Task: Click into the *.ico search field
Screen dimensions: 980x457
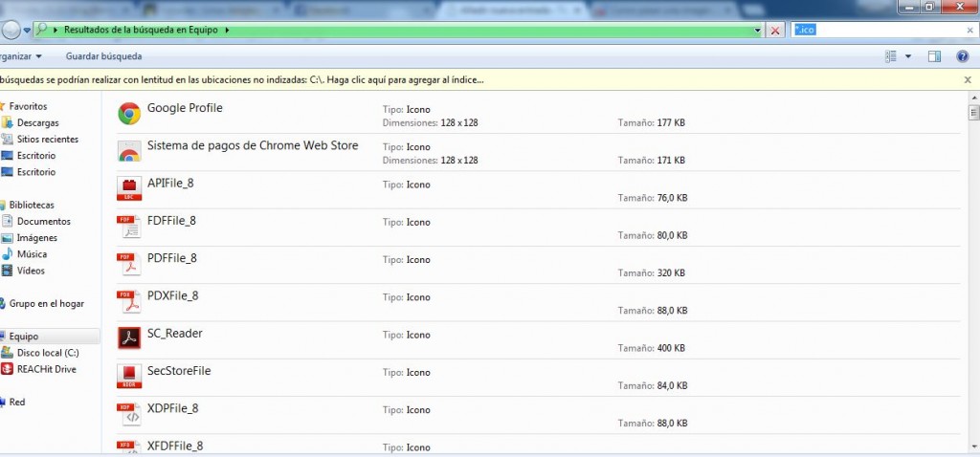Action: (880, 31)
